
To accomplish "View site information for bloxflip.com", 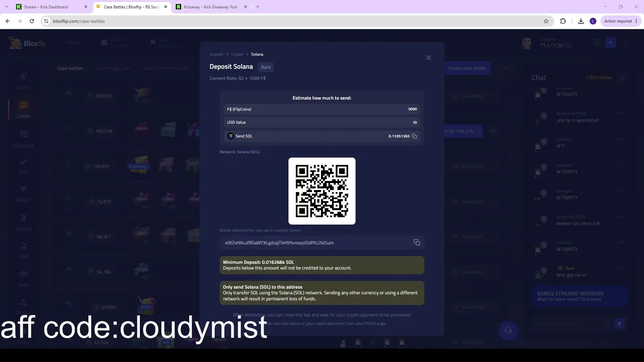I will 46,21.
